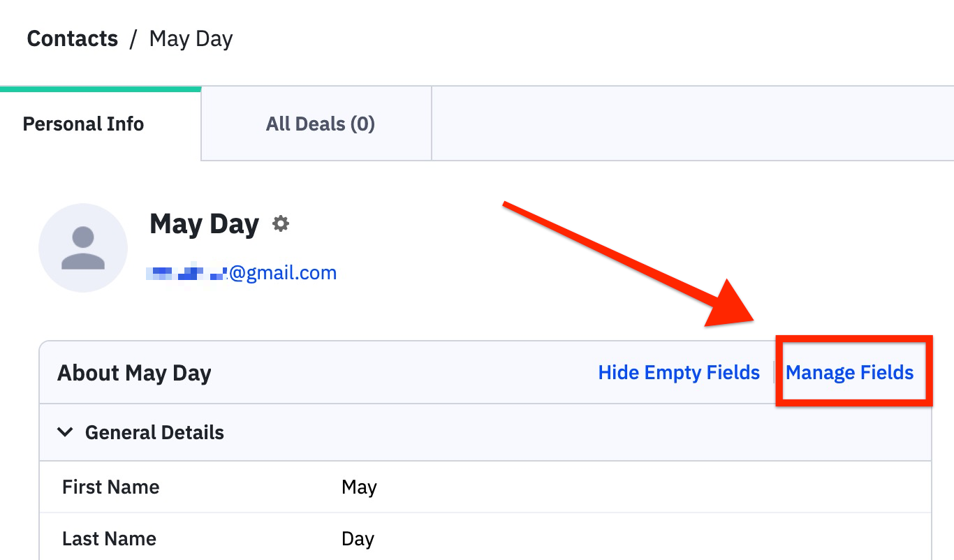Click the breadcrumb slash separator

pos(133,39)
